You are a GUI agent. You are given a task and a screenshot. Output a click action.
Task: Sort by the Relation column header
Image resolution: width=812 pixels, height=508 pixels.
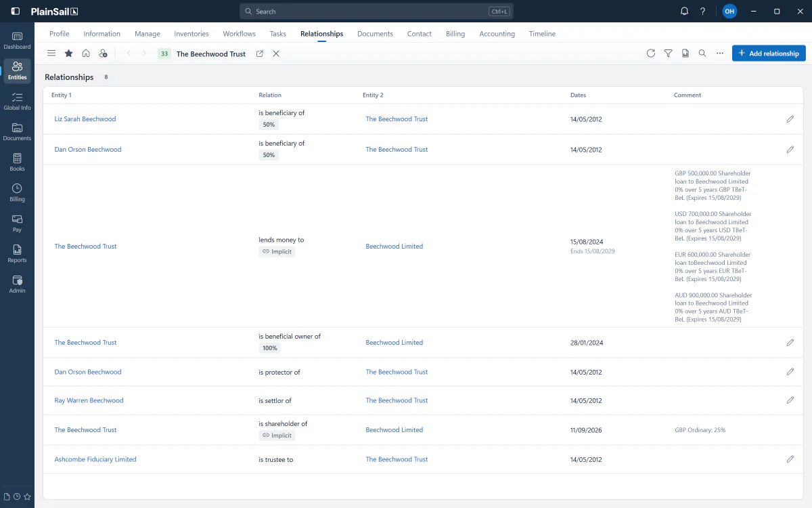click(270, 96)
